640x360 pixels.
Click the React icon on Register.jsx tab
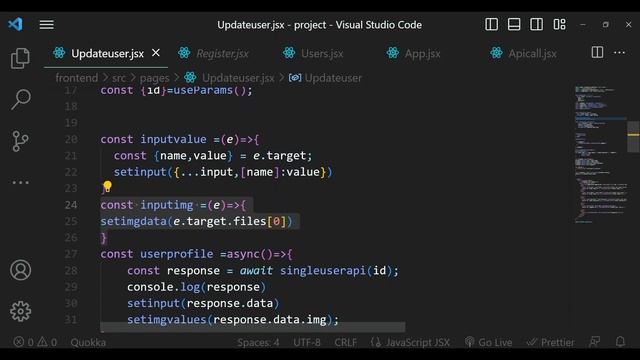[x=184, y=53]
